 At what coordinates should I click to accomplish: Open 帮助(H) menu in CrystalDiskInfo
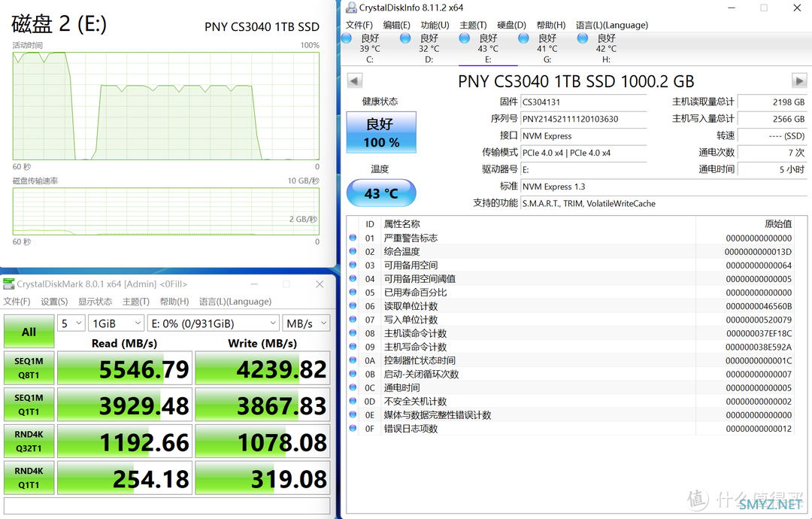coord(551,25)
